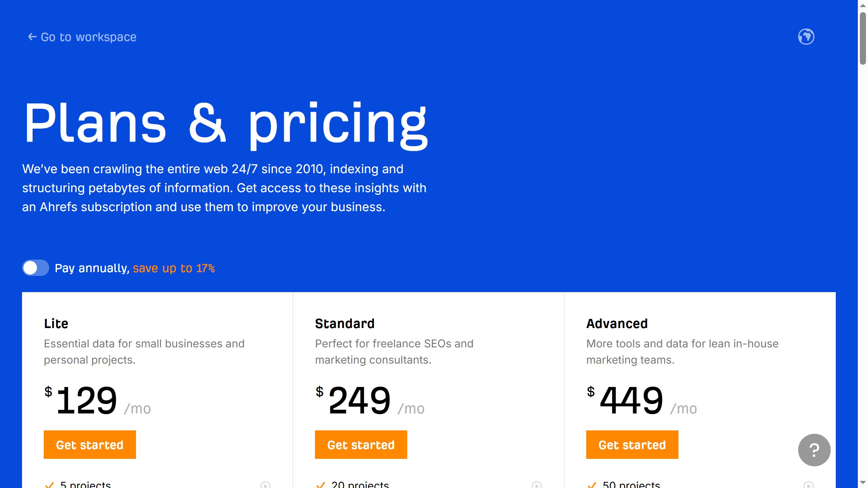The width and height of the screenshot is (868, 488).
Task: Click Get started under the Advanced plan
Action: pyautogui.click(x=632, y=445)
